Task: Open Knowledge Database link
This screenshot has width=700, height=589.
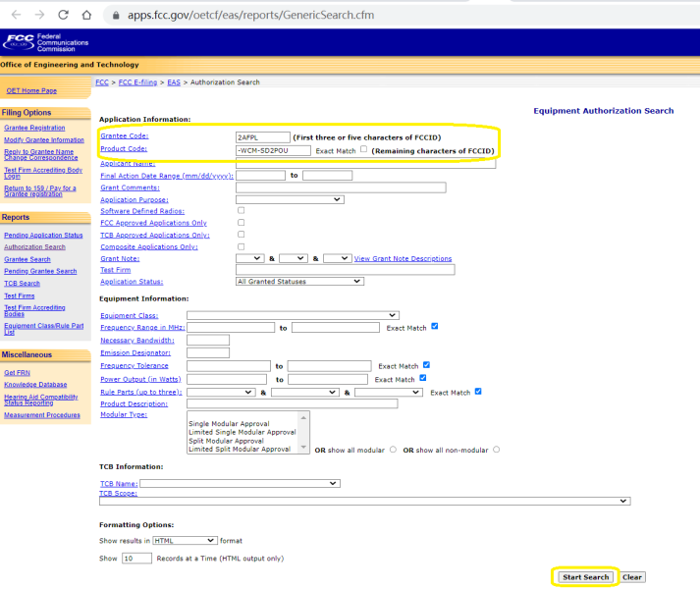Action: 35,385
